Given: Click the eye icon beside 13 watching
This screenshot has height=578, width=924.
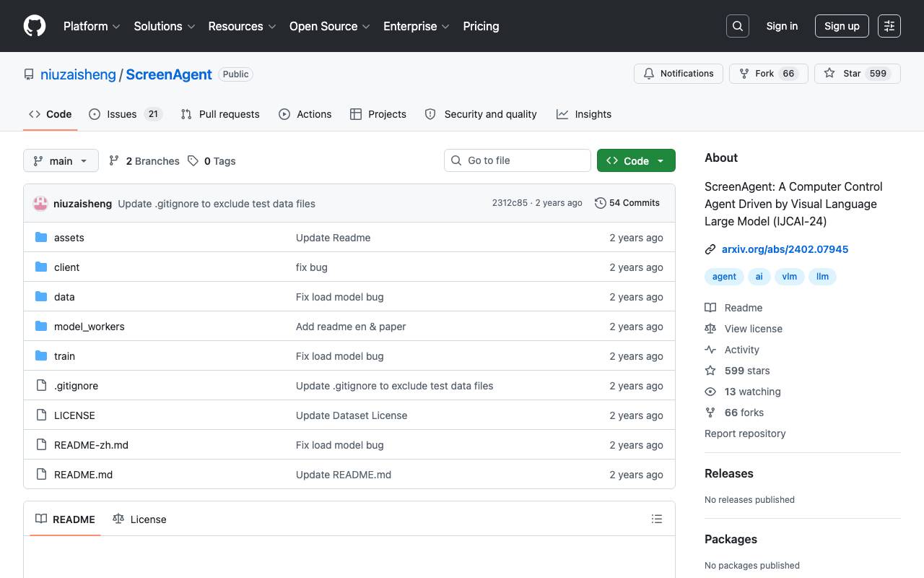Looking at the screenshot, I should point(710,392).
